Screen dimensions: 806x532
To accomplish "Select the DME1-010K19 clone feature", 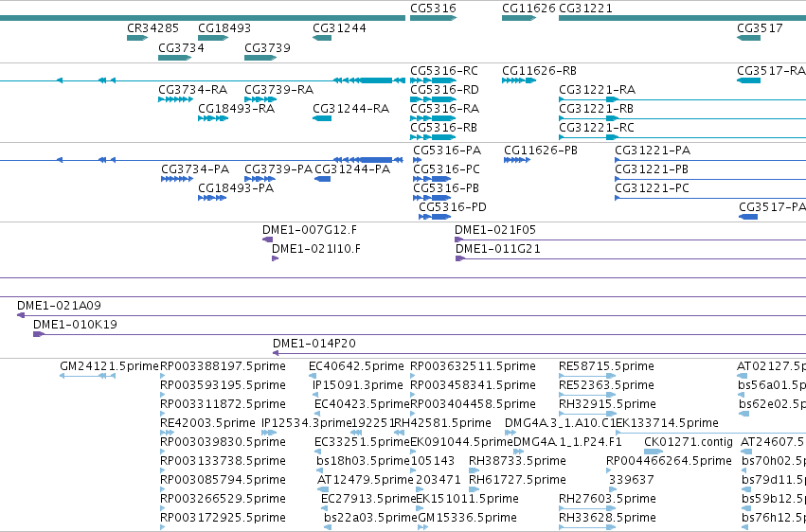I will 420,334.
